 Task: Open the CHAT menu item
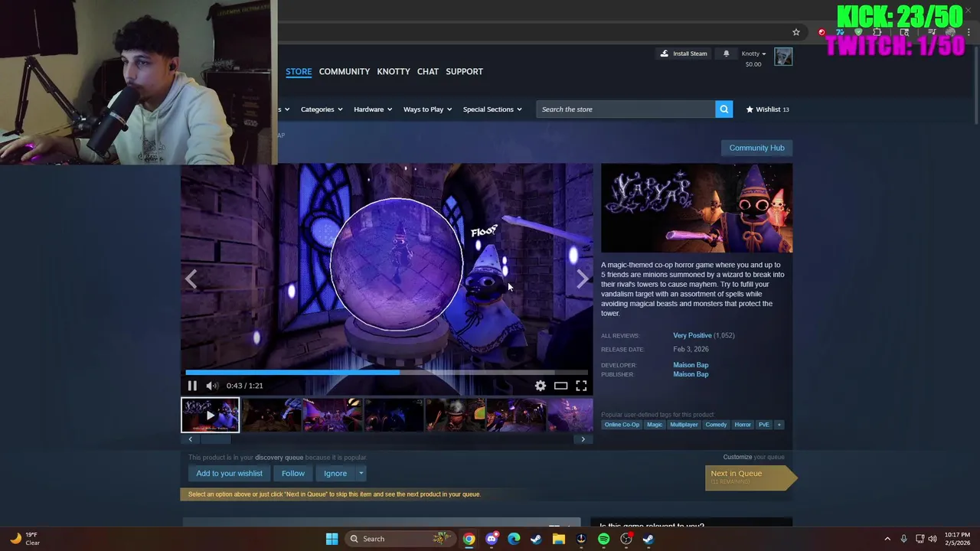click(x=428, y=71)
